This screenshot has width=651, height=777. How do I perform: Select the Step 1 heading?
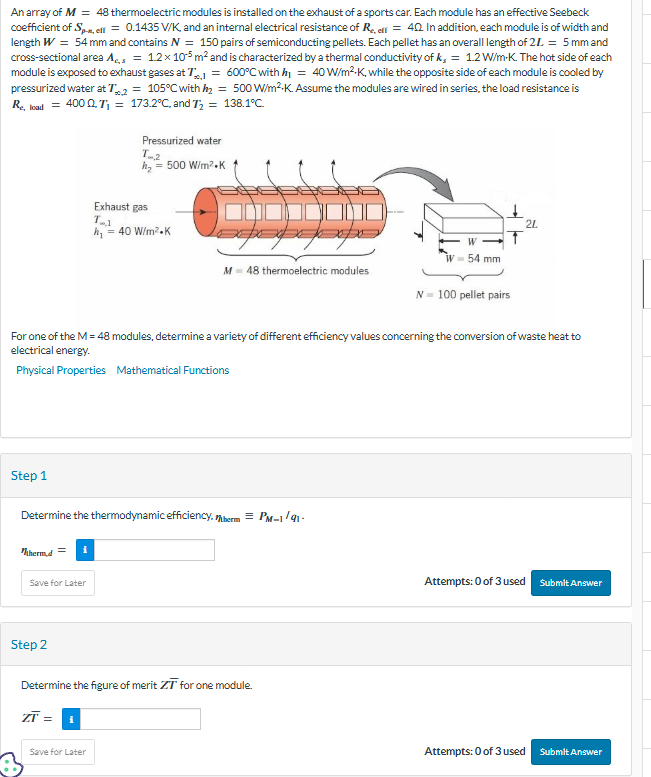pos(29,476)
